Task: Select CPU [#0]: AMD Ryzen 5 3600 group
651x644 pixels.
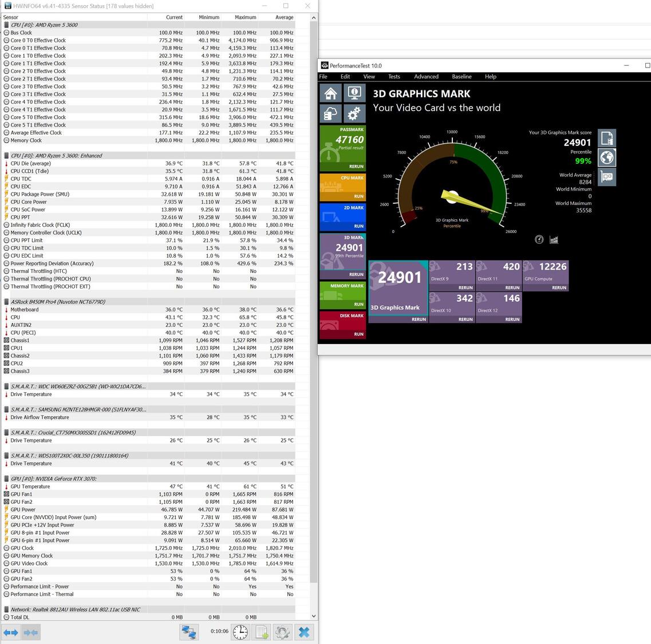Action: point(149,25)
